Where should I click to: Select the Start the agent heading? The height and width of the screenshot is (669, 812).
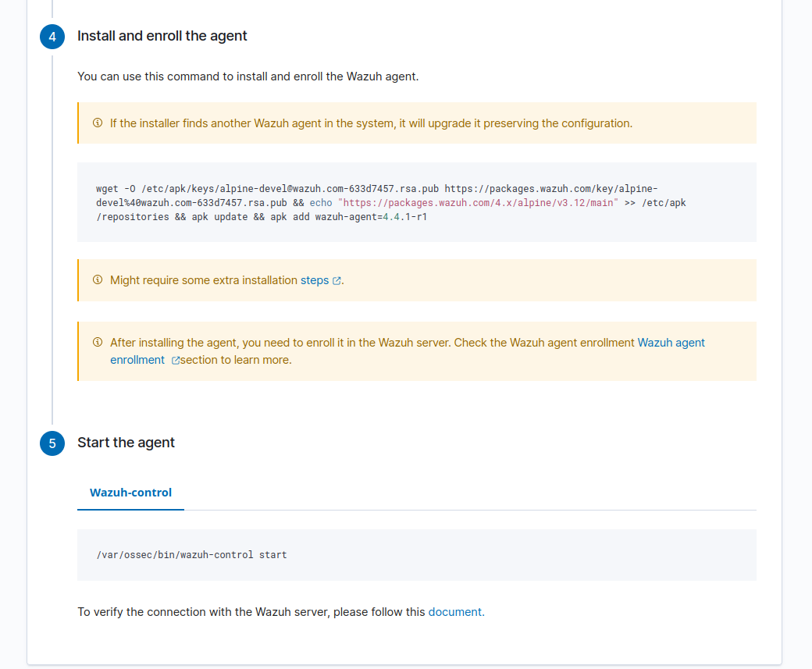pos(126,443)
